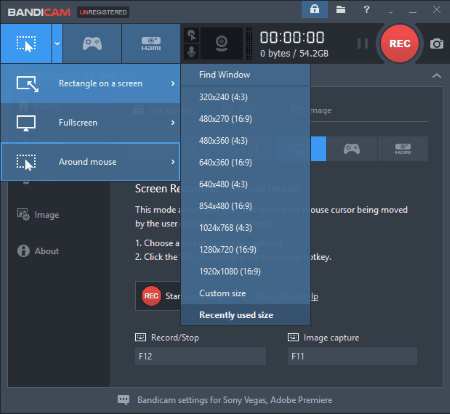This screenshot has width=450, height=414.
Task: Switch to HDMI device recording mode in top toolbar
Action: (151, 44)
